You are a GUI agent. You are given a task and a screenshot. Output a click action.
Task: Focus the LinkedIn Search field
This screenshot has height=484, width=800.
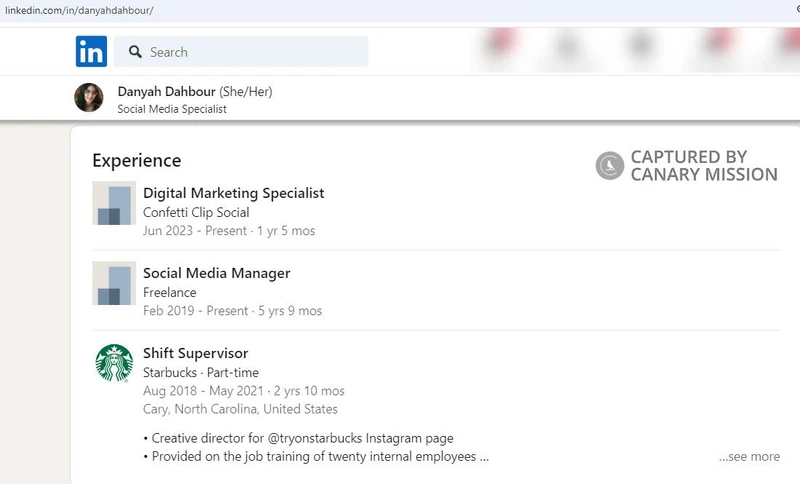click(241, 52)
